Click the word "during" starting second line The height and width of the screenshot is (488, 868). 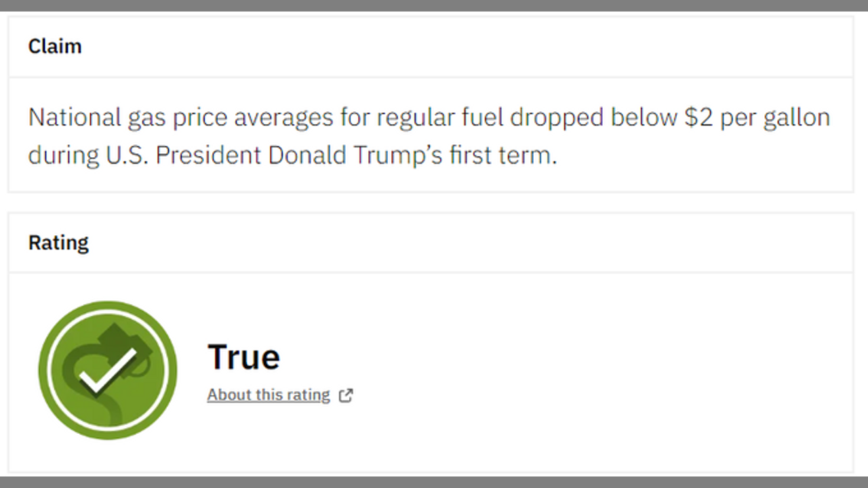63,155
